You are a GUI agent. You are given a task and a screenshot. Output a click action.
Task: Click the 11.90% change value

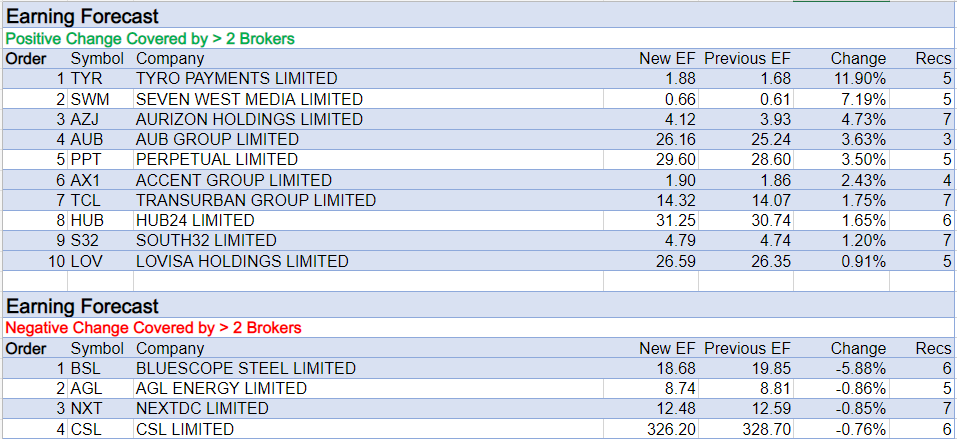point(859,79)
